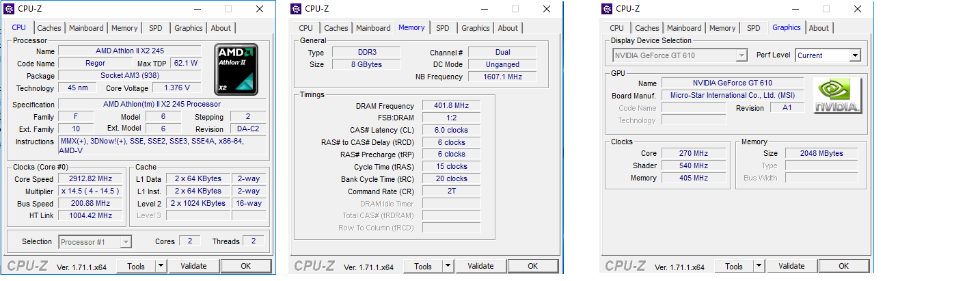Open Mainboard tab in Graphics window

[685, 28]
